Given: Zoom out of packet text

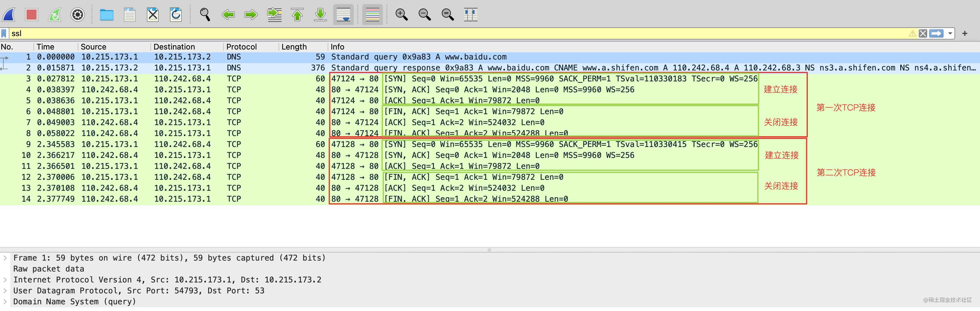Looking at the screenshot, I should pos(424,15).
